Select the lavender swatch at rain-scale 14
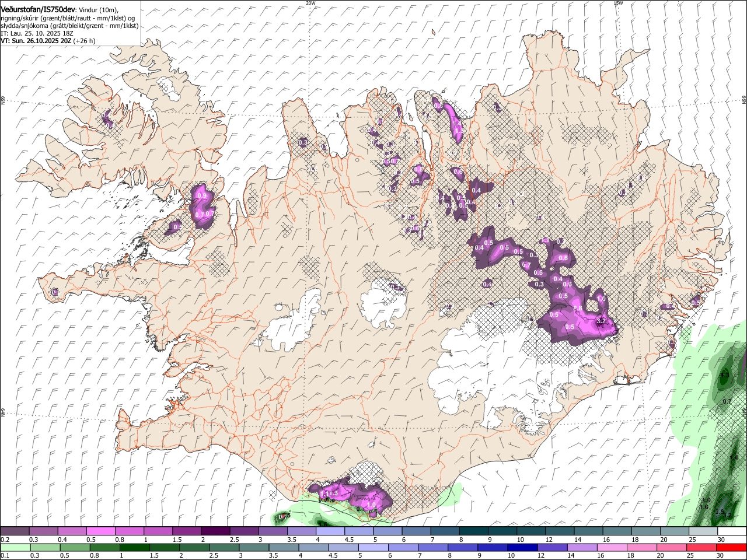The image size is (747, 560). click(582, 547)
